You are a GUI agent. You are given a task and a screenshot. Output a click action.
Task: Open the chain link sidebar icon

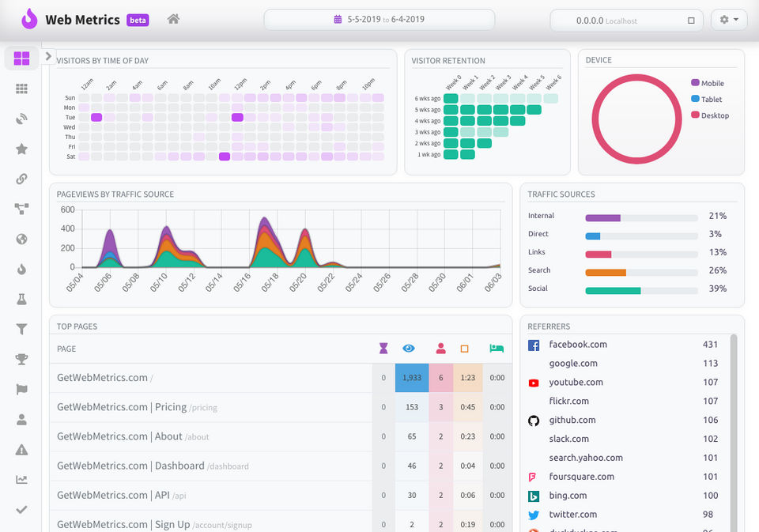[22, 179]
